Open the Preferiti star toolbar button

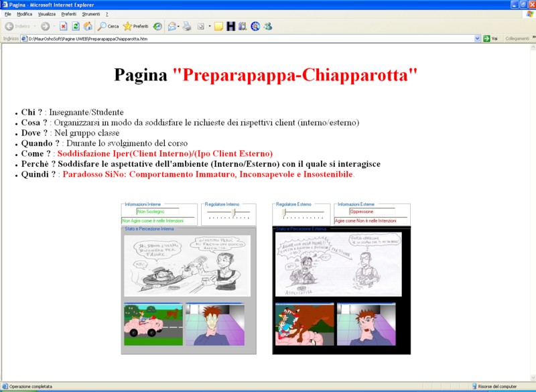tap(136, 26)
